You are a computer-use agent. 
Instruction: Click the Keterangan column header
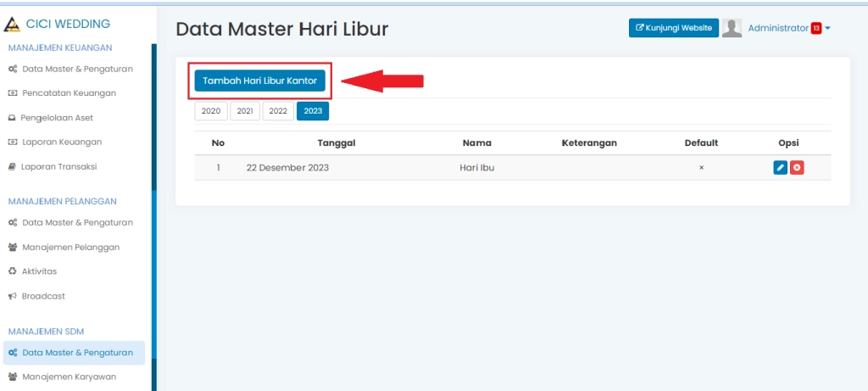[589, 142]
